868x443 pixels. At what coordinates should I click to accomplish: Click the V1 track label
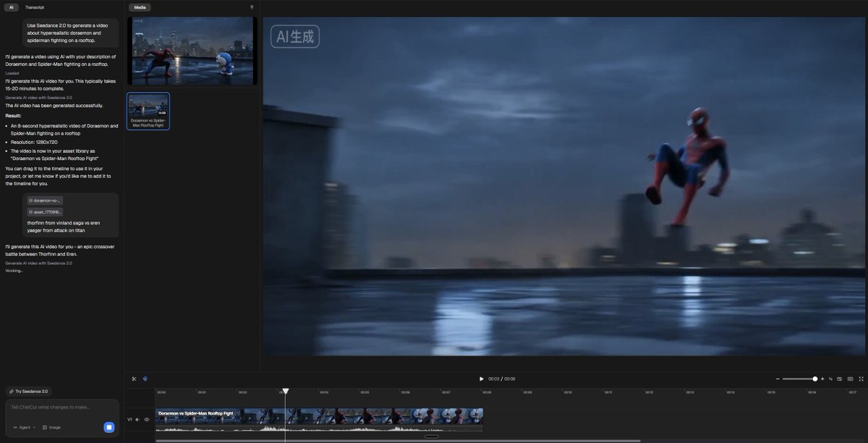pyautogui.click(x=130, y=419)
